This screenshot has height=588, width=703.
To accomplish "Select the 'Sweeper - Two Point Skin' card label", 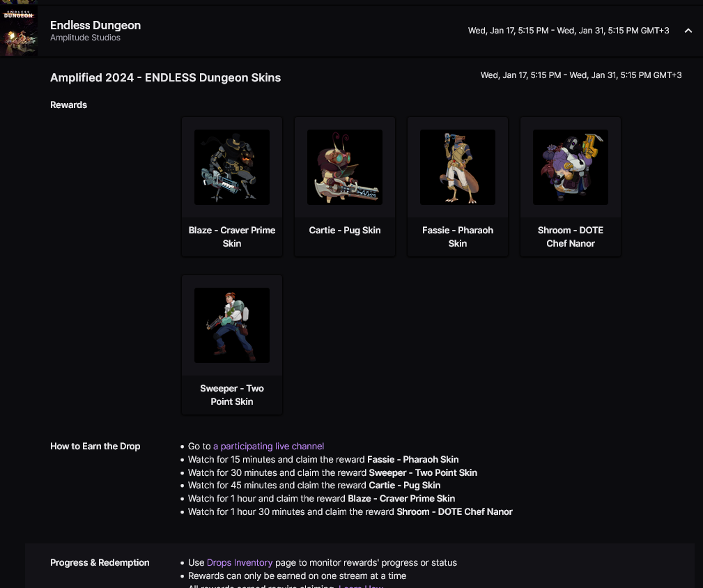I will click(x=232, y=395).
